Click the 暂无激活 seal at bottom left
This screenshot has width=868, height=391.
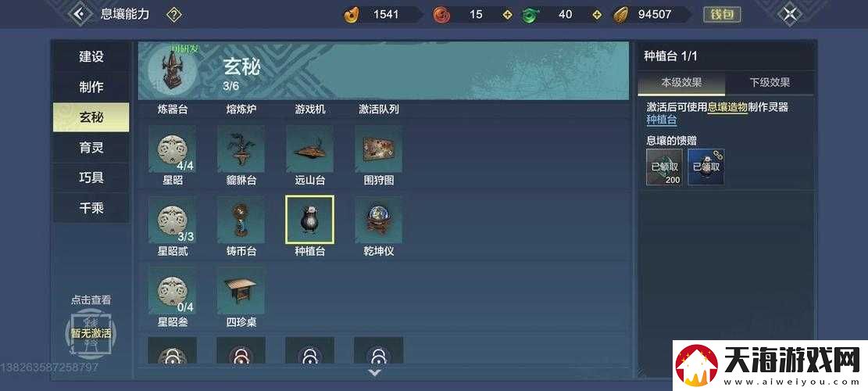(90, 333)
